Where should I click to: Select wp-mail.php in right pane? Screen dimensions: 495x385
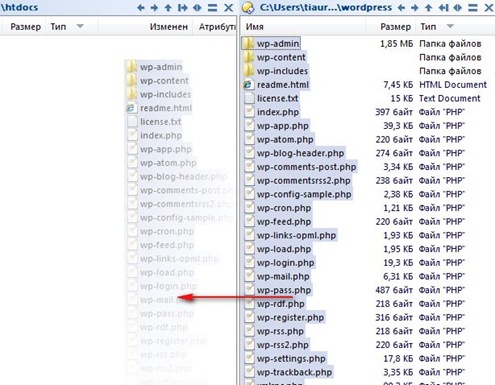click(x=283, y=276)
